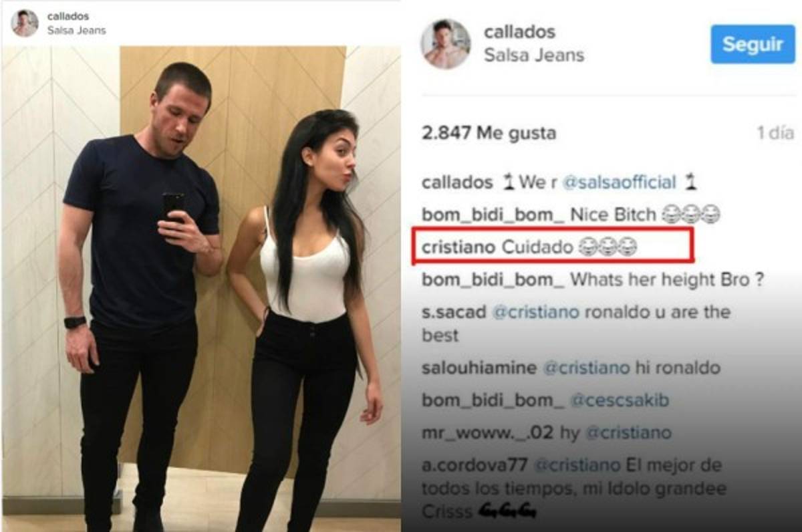Click the a.cordova77 commenter username

pyautogui.click(x=475, y=464)
